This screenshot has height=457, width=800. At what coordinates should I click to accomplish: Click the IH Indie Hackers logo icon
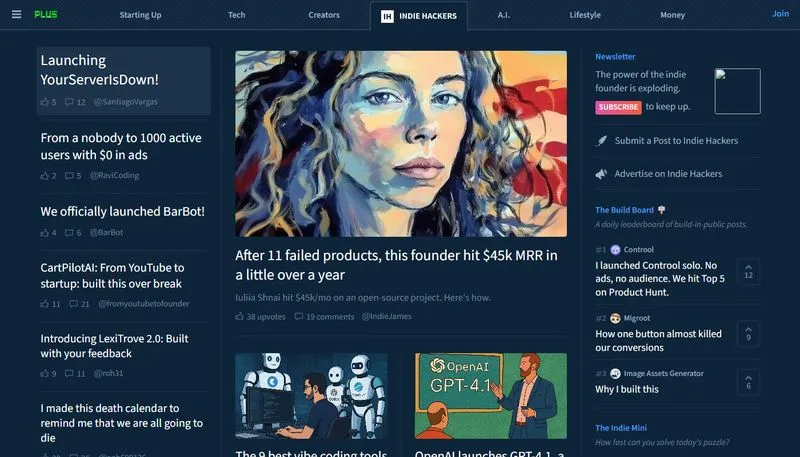coord(387,16)
